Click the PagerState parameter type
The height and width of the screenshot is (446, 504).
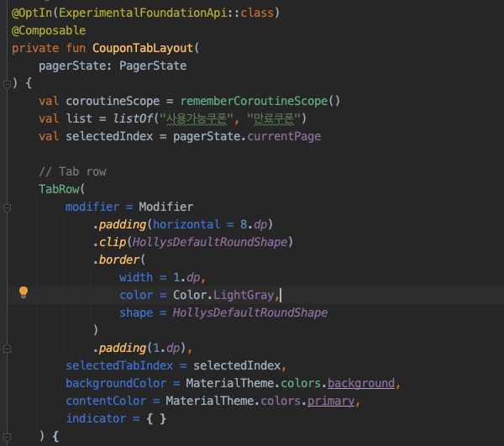tap(153, 66)
